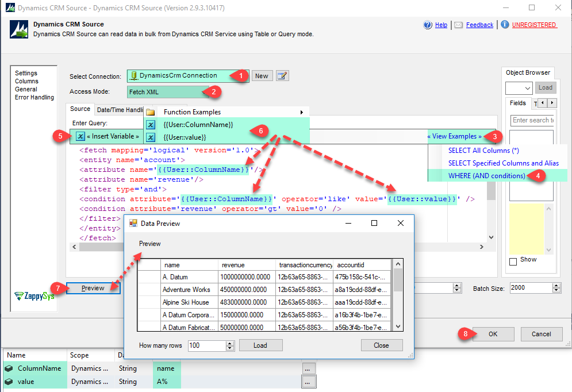The height and width of the screenshot is (392, 572).
Task: Open the Feedback link
Action: coord(479,25)
